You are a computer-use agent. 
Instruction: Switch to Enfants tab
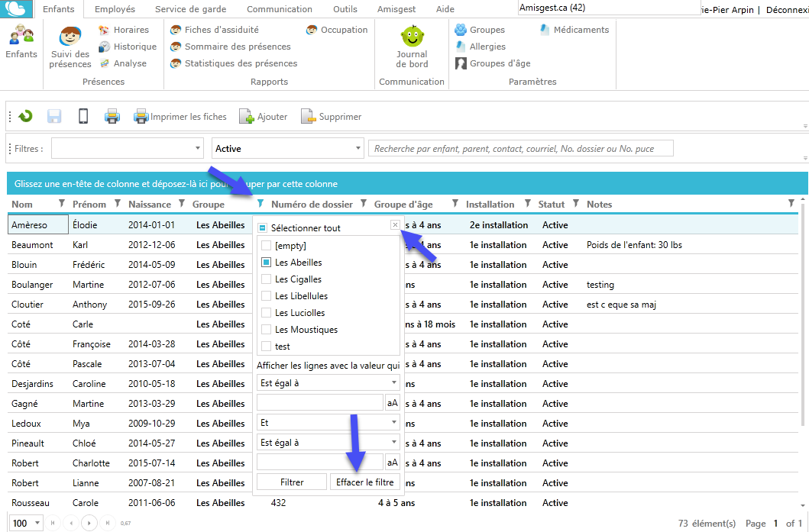click(58, 9)
